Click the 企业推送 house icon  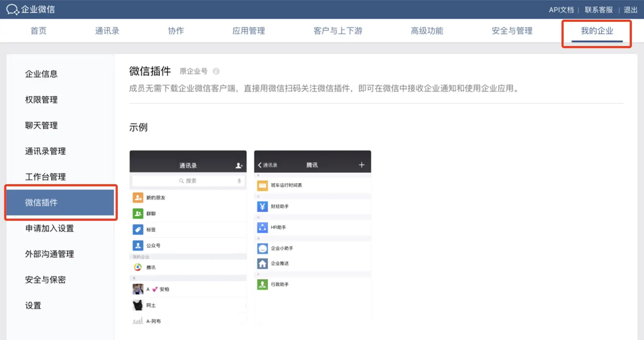pyautogui.click(x=262, y=264)
